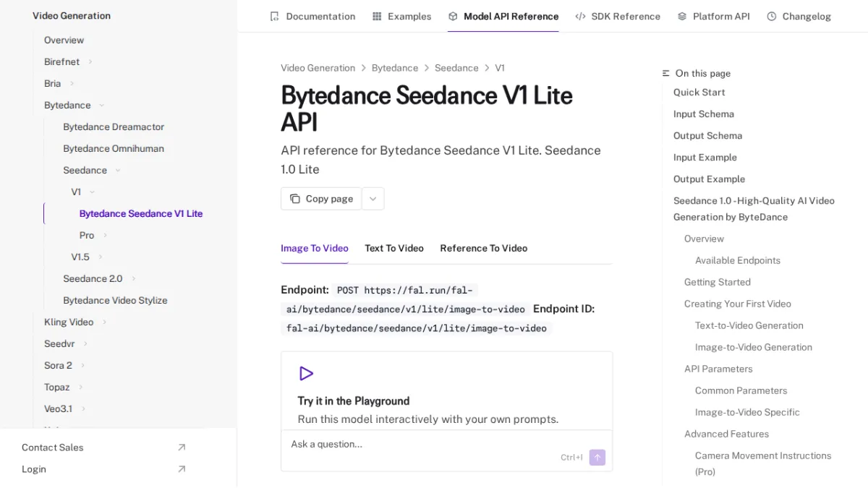Open the Platform API top nav tab
868x488 pixels.
(x=713, y=16)
